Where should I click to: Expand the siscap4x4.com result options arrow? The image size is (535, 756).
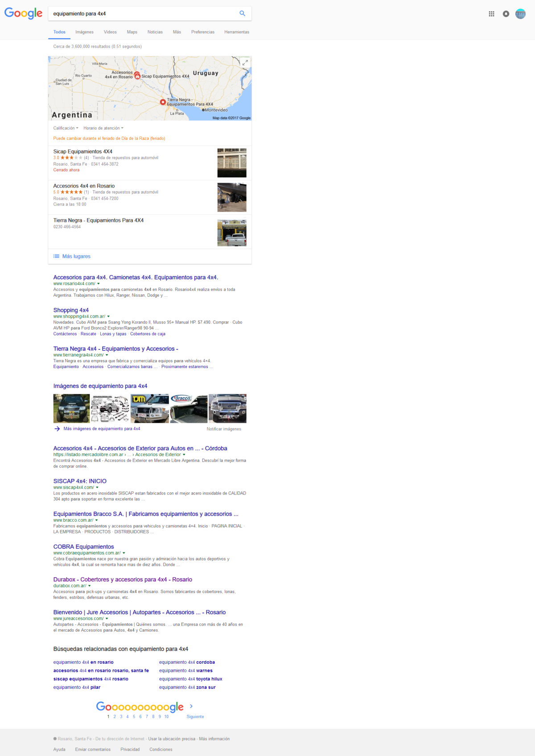pyautogui.click(x=97, y=487)
